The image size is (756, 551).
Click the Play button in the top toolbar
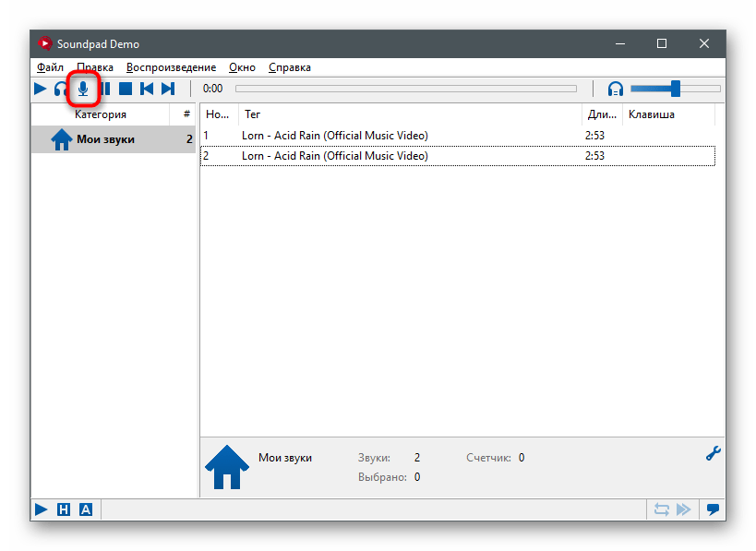tap(41, 89)
